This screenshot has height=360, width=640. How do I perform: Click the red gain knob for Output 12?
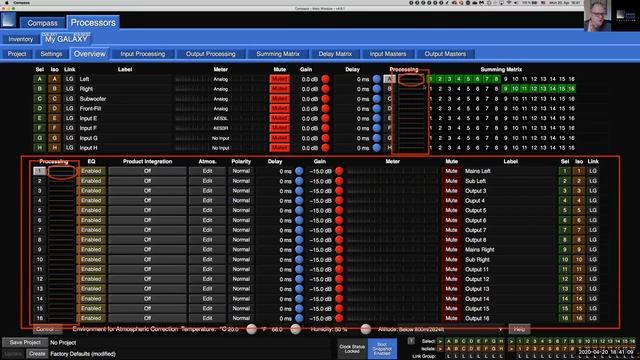339,279
